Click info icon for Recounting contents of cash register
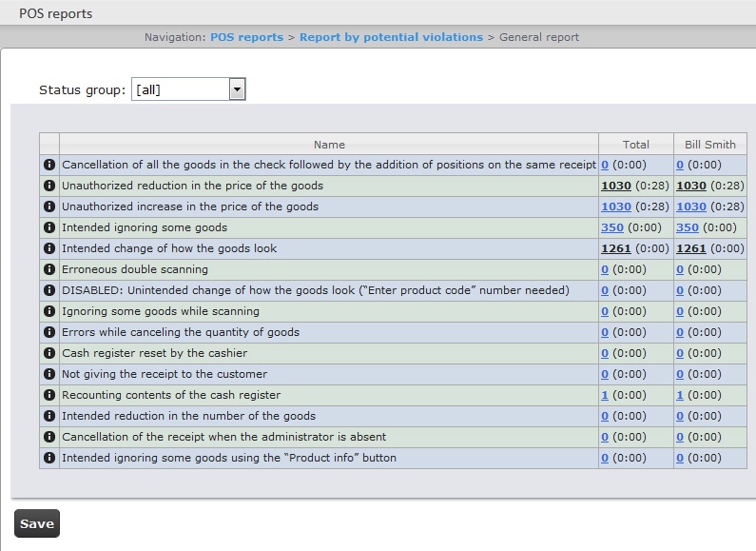The image size is (756, 551). (49, 395)
